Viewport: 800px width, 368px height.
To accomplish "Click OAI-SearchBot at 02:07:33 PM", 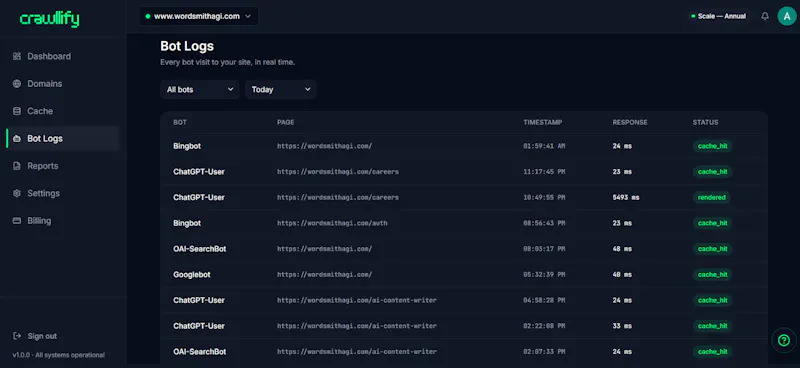I will [199, 352].
